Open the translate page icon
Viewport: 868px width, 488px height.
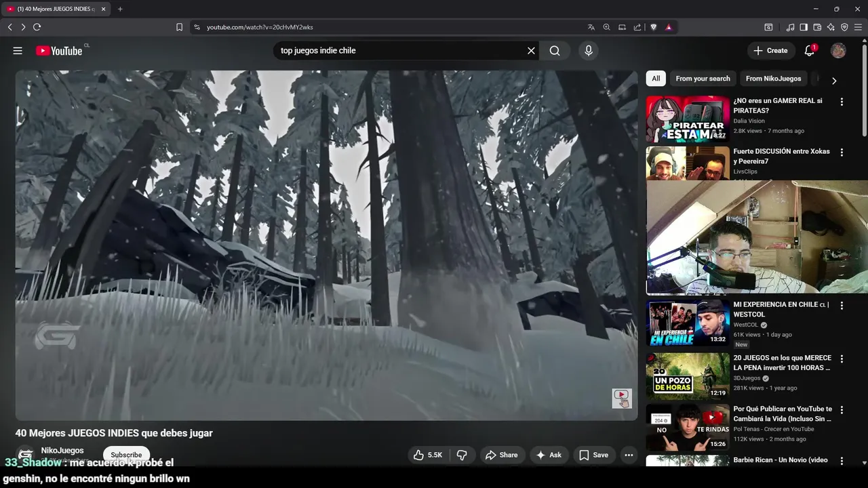click(x=591, y=27)
